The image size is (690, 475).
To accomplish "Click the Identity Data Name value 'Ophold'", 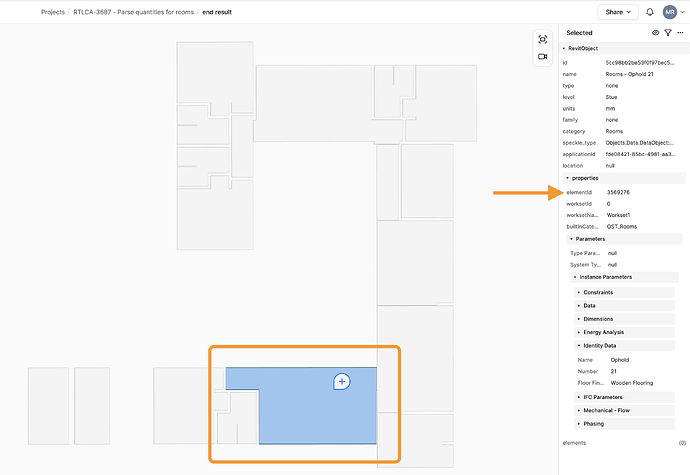I will tap(620, 360).
